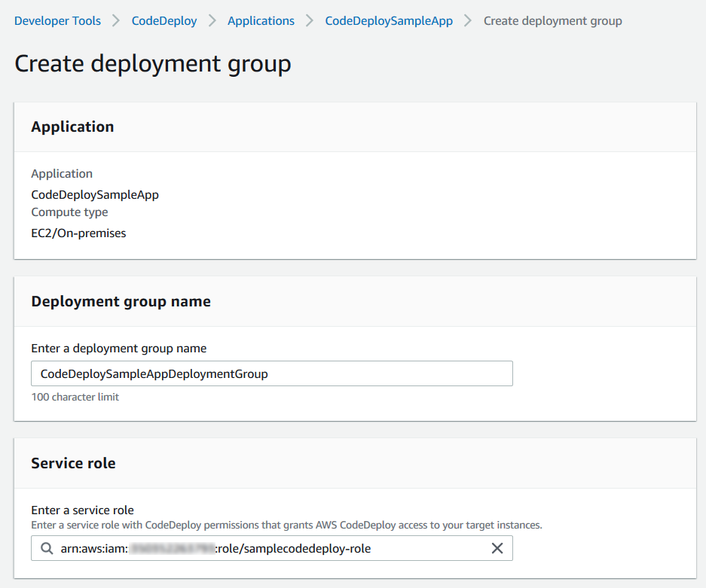Image resolution: width=706 pixels, height=588 pixels.
Task: Focus the deployment group name field
Action: coord(272,373)
